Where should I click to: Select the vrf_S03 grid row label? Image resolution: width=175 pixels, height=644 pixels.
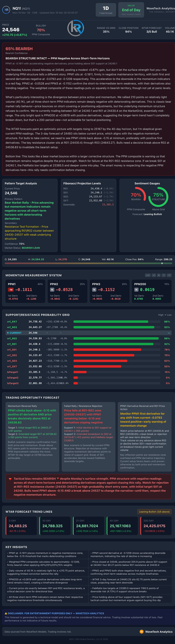point(12,361)
